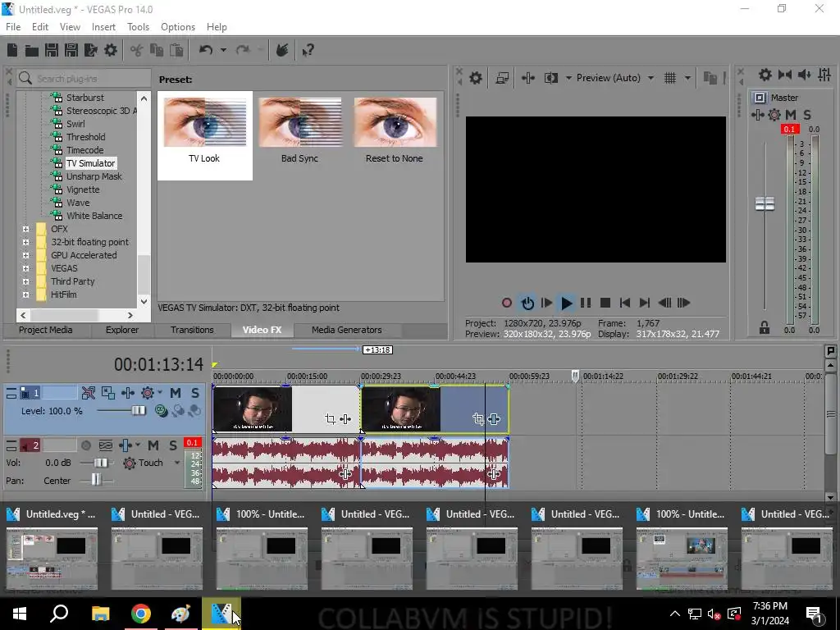Open track motion on video track 1
Image resolution: width=840 pixels, height=630 pixels.
tap(107, 393)
